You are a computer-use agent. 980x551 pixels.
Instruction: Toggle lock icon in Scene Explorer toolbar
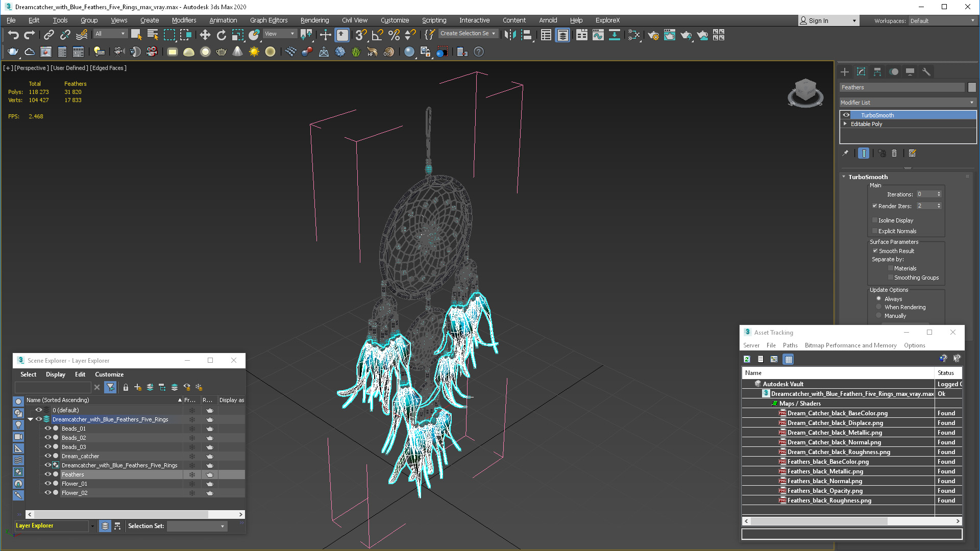pos(126,387)
